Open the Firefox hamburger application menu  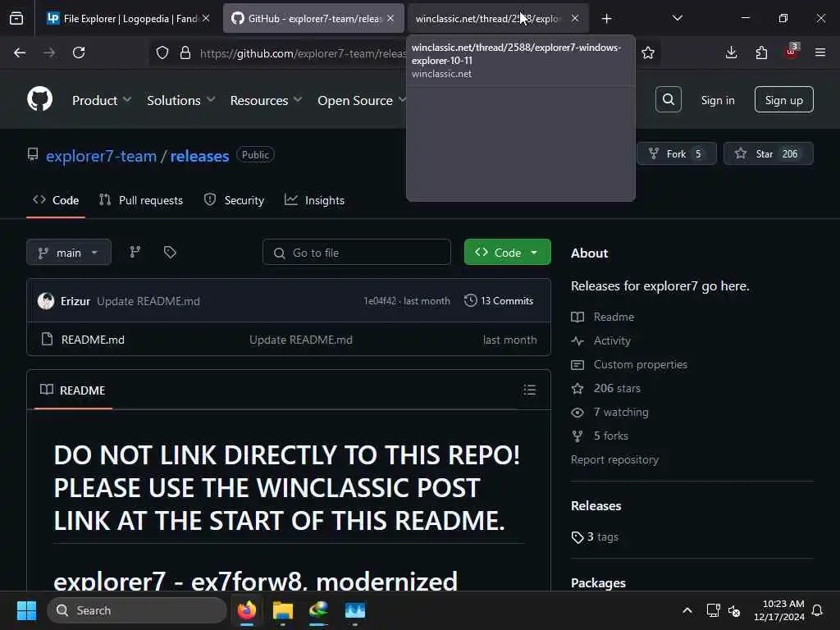pos(820,52)
